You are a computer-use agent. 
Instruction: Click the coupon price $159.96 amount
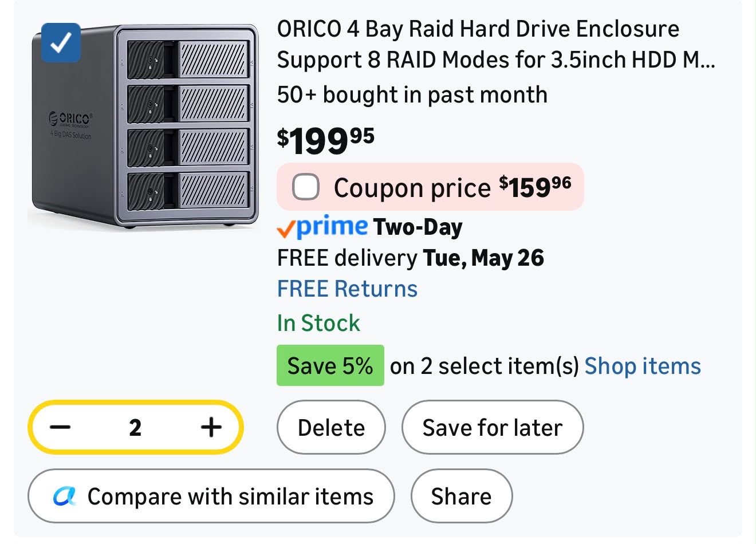(535, 187)
